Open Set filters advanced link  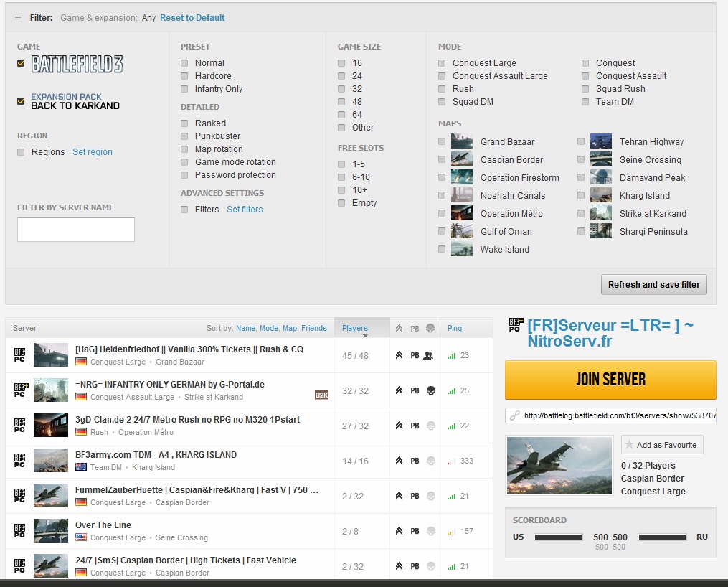click(x=245, y=210)
